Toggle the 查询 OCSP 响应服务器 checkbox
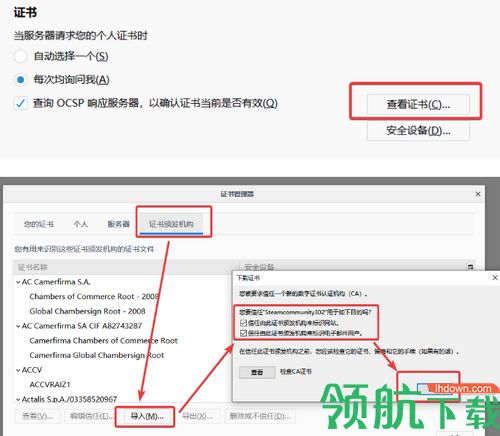The image size is (500, 436). pyautogui.click(x=20, y=103)
